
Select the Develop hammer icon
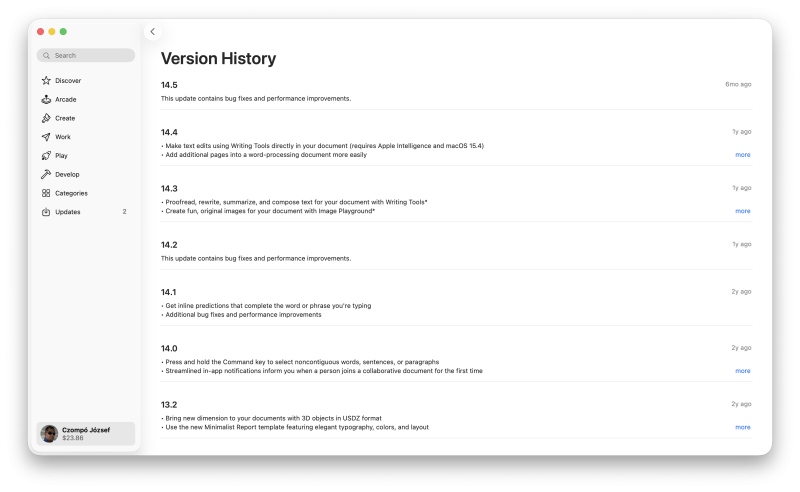pos(46,174)
